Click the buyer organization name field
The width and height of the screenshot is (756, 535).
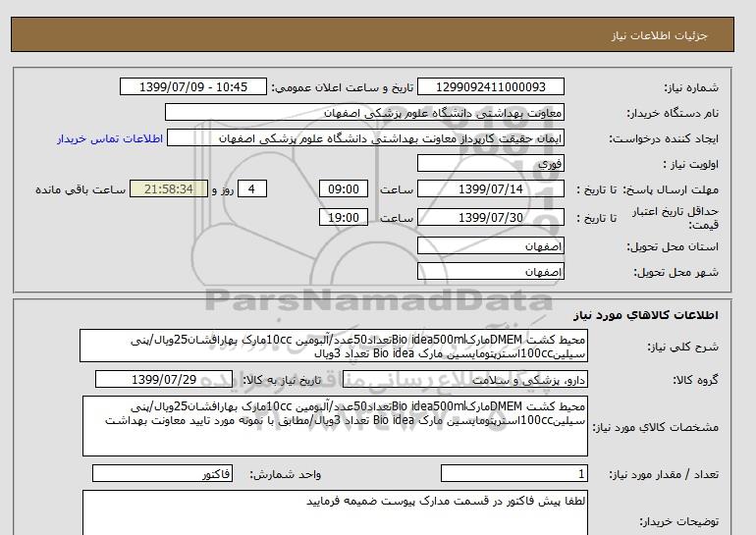click(x=364, y=112)
